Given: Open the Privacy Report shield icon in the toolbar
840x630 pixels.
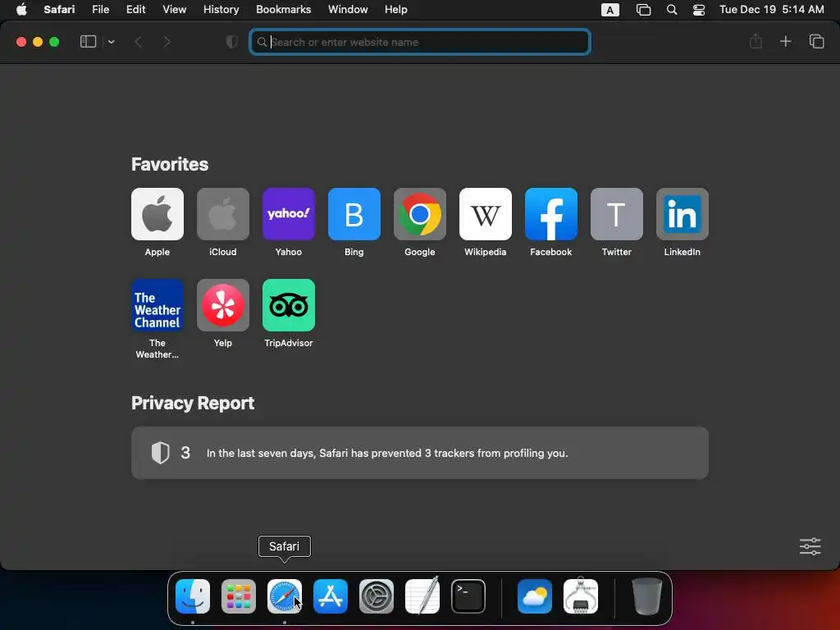Looking at the screenshot, I should [x=231, y=42].
